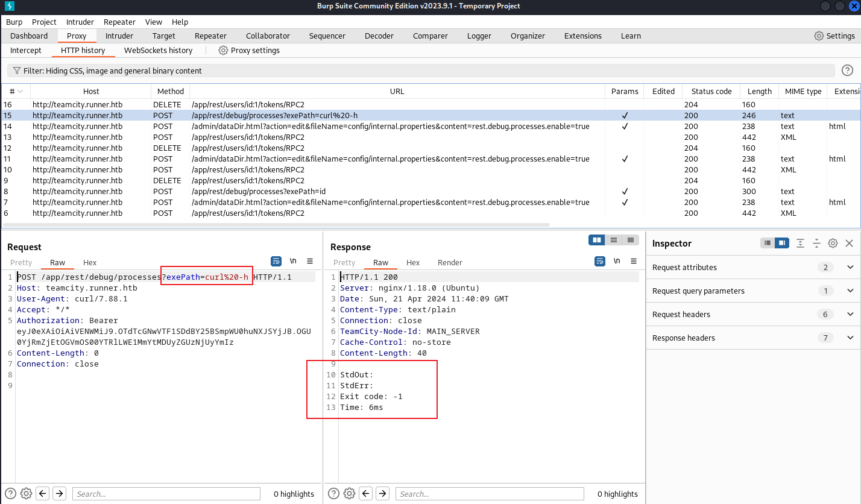Image resolution: width=861 pixels, height=504 pixels.
Task: Select the combined view layout icon
Action: pos(631,240)
